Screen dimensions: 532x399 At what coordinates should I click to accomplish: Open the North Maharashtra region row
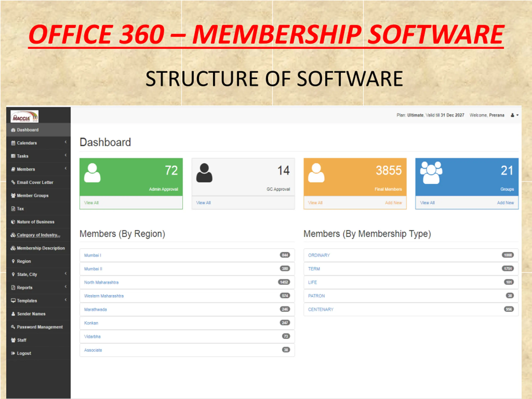pos(187,282)
